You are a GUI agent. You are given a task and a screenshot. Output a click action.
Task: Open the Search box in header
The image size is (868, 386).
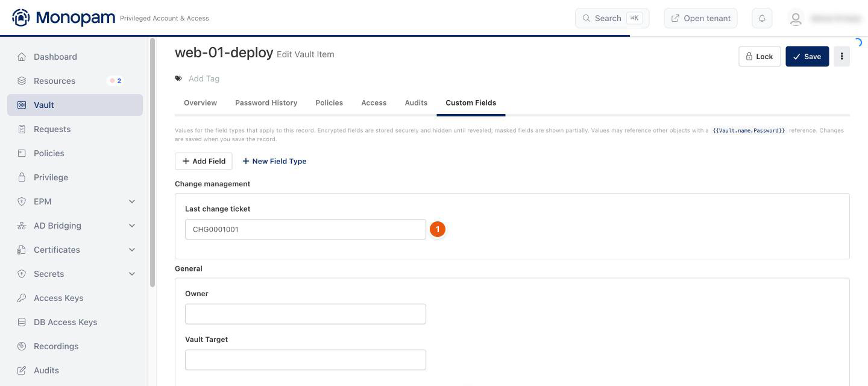pos(612,18)
